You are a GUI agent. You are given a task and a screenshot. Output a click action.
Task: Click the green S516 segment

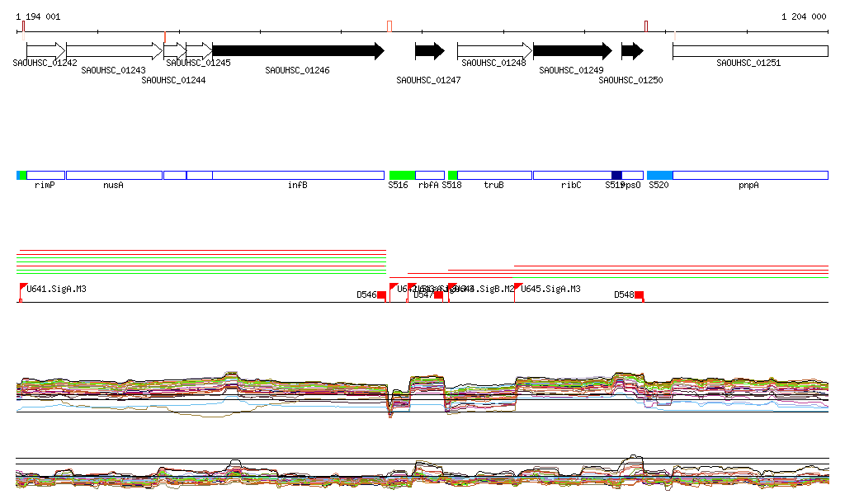[x=402, y=175]
